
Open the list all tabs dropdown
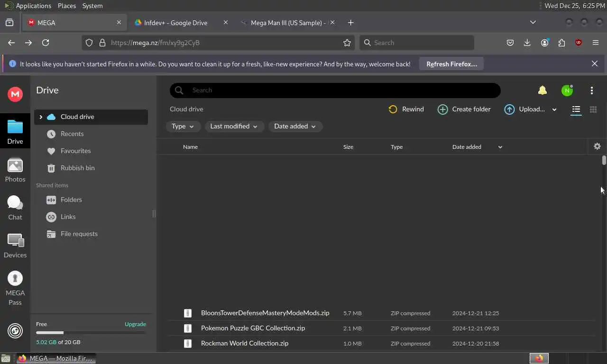[533, 22]
